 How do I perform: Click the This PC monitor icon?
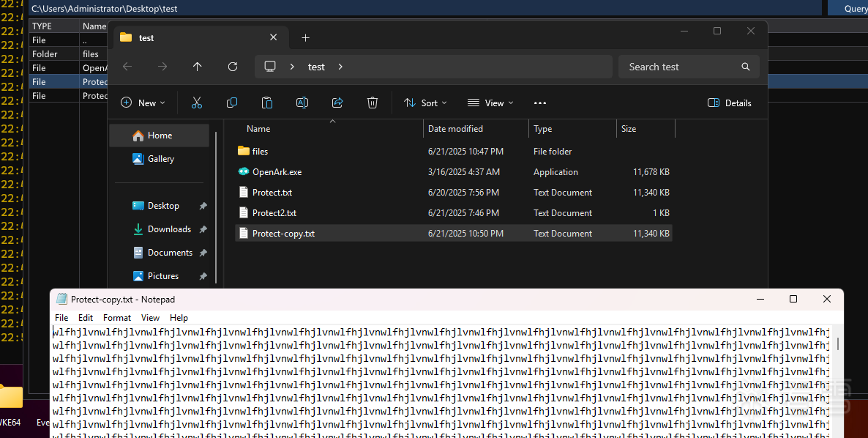click(270, 67)
